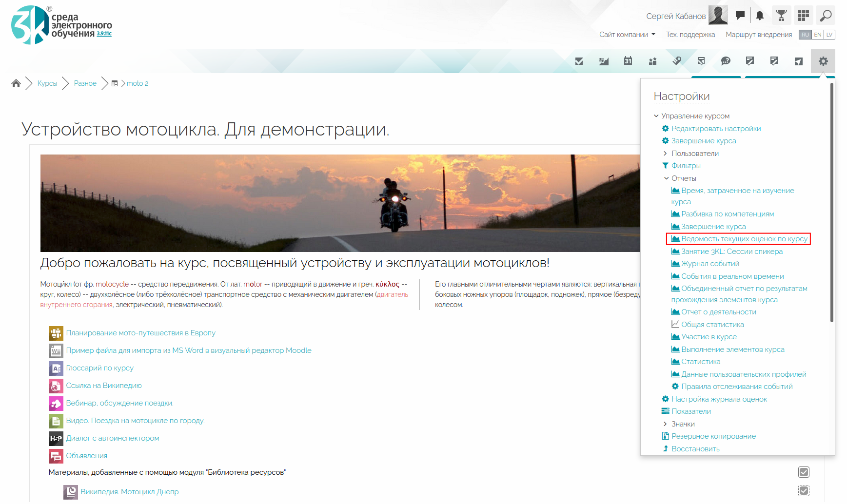Click Резервное копирование link
The image size is (847, 504).
(713, 436)
